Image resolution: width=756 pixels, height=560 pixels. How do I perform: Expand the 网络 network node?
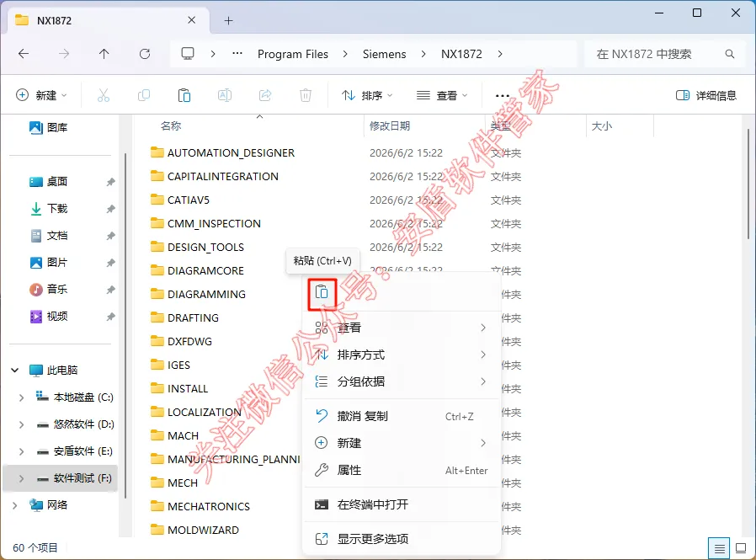[x=15, y=505]
